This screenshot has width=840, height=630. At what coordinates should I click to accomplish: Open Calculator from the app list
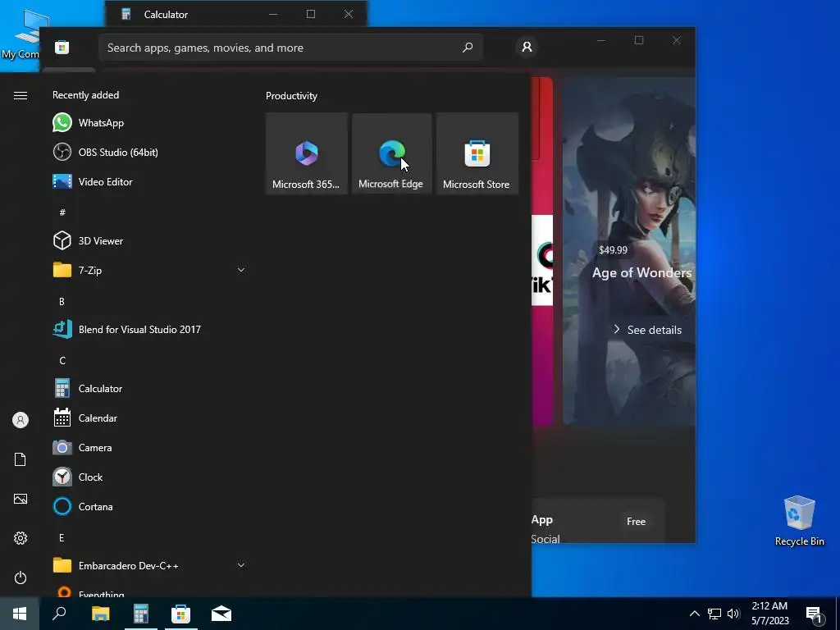coord(150,388)
